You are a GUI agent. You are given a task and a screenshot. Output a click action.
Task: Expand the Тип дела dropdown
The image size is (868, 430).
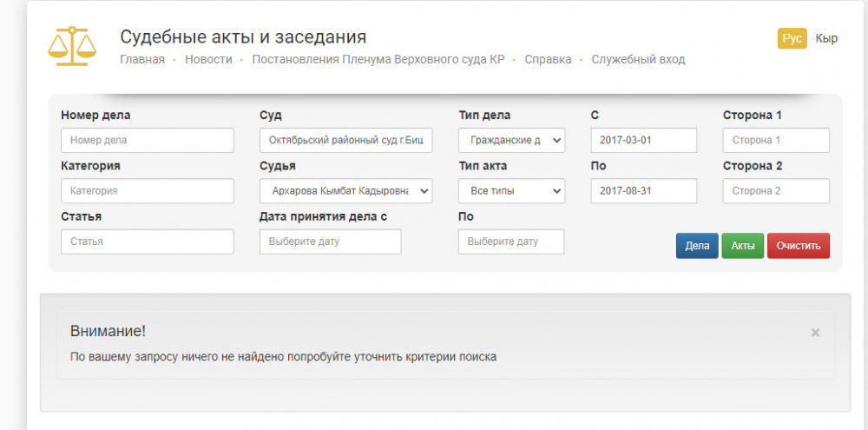tap(511, 140)
